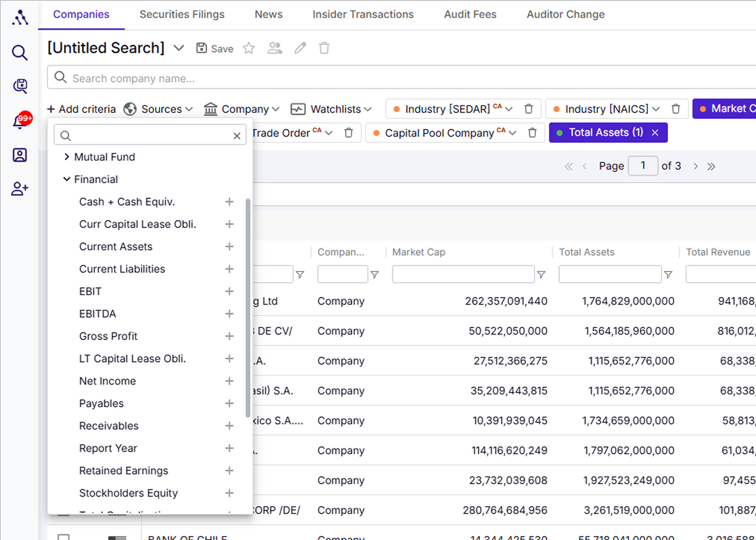This screenshot has width=756, height=540.
Task: Collapse the Financial category
Action: [67, 179]
